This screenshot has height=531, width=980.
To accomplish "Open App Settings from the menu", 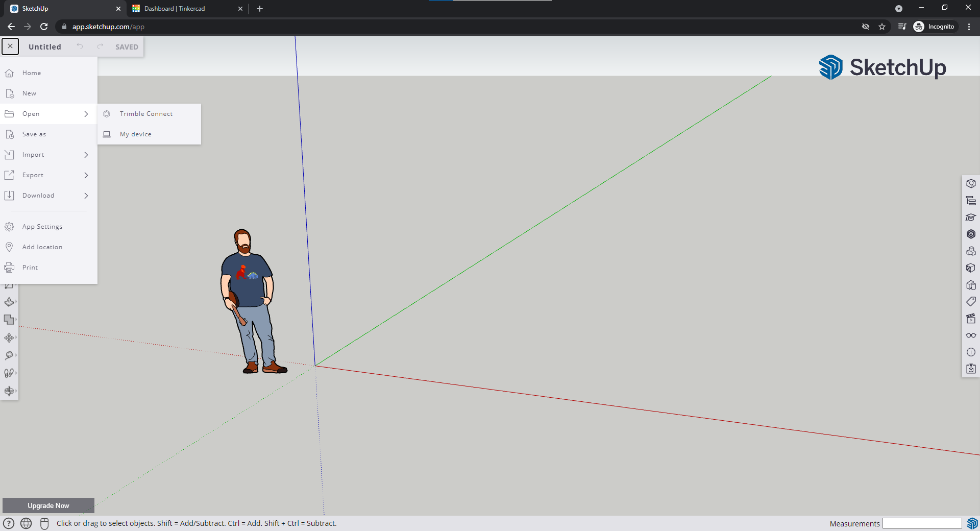I will point(48,227).
